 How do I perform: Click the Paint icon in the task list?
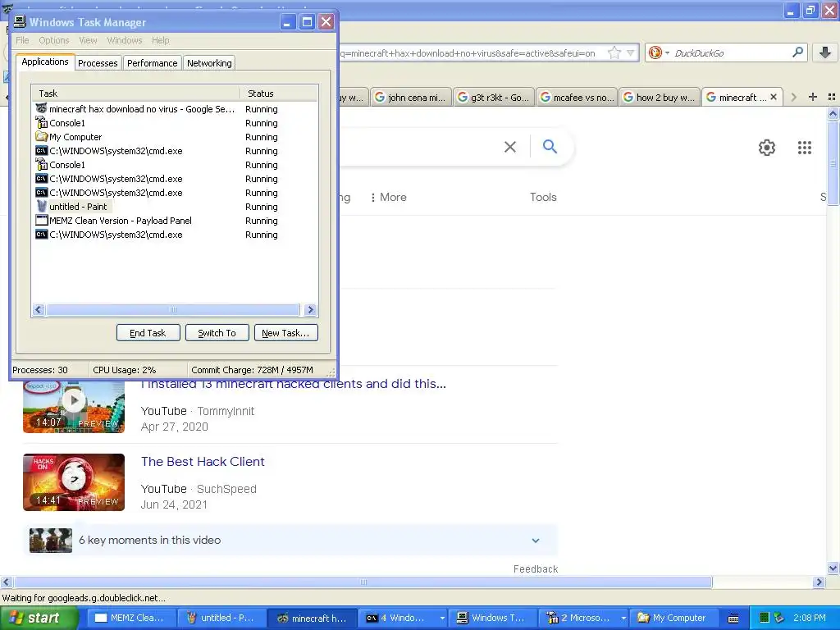[x=41, y=206]
